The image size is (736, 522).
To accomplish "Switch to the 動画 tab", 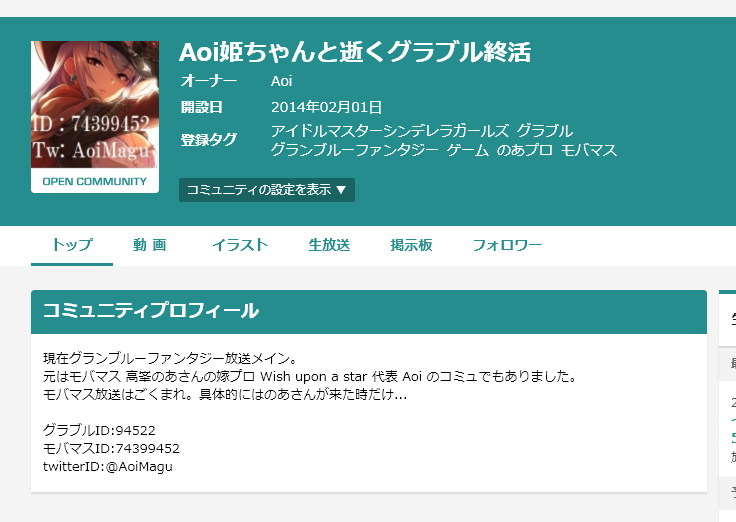I will 149,245.
